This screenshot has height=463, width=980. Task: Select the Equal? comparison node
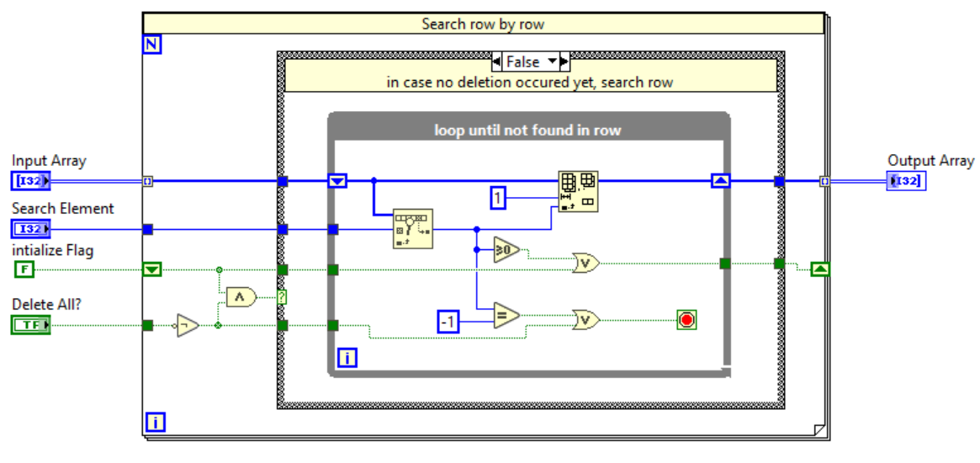point(506,316)
